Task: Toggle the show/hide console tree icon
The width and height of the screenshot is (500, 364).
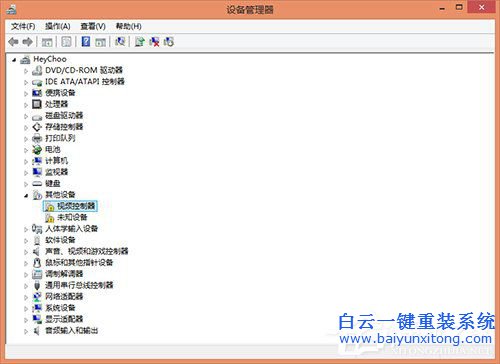Action: (x=47, y=42)
